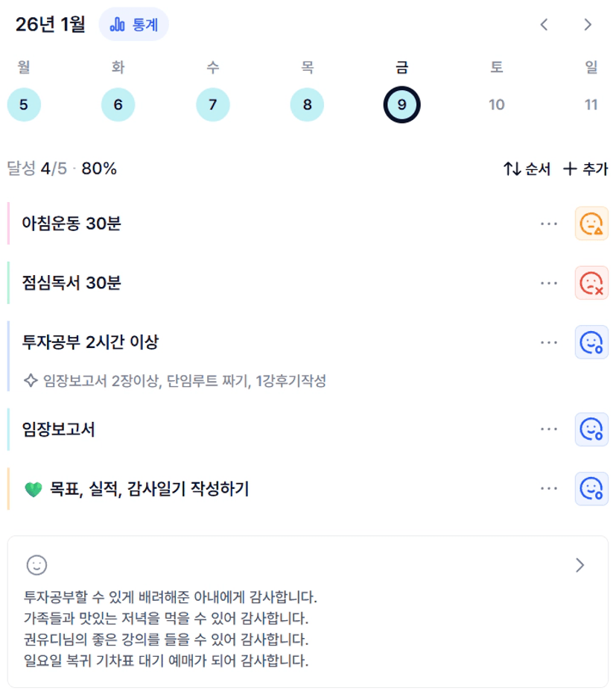This screenshot has height=694, width=616.
Task: Open more options for 아침운동 30분
Action: [549, 224]
